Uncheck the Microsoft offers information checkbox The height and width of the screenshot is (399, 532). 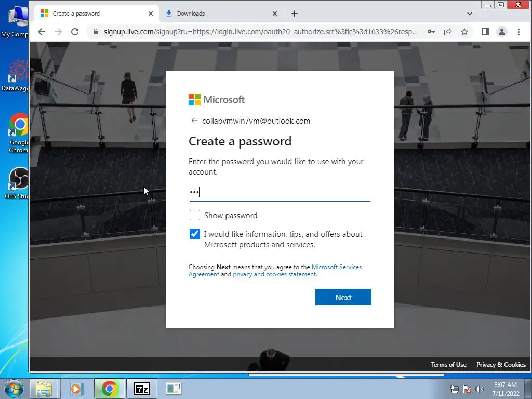coord(195,234)
